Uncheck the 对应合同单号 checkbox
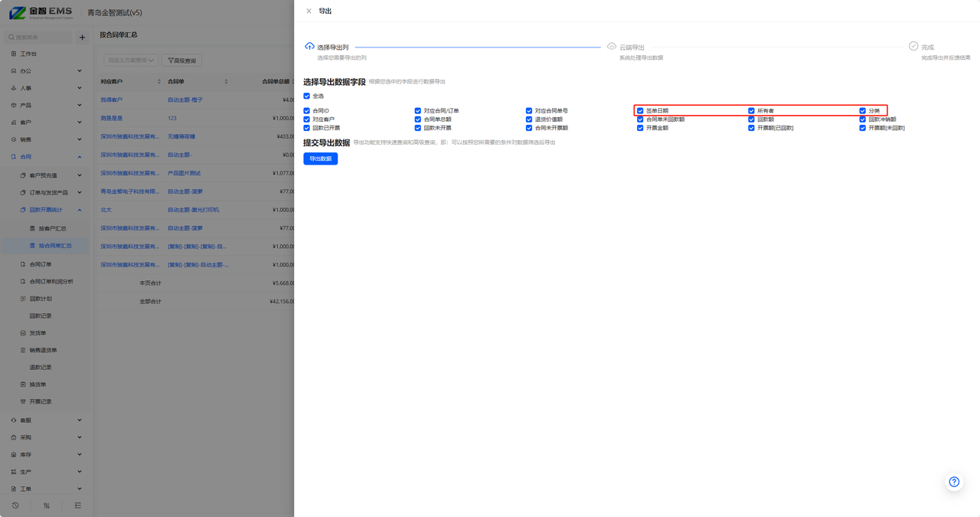This screenshot has width=980, height=517. click(x=529, y=111)
